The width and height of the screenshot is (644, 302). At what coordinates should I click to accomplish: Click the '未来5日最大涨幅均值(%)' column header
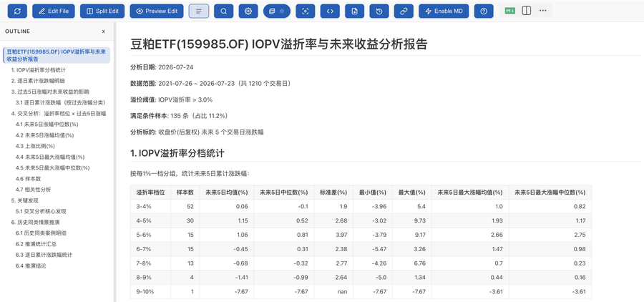point(470,193)
